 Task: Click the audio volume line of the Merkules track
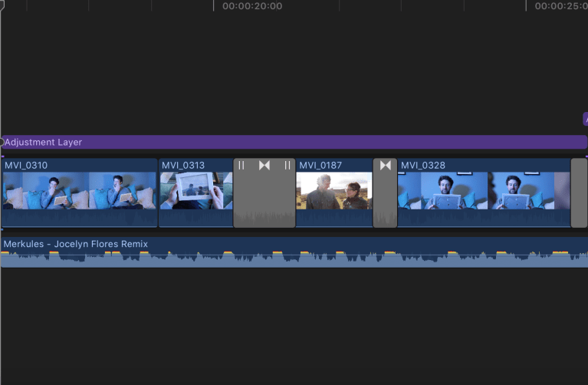click(x=294, y=255)
